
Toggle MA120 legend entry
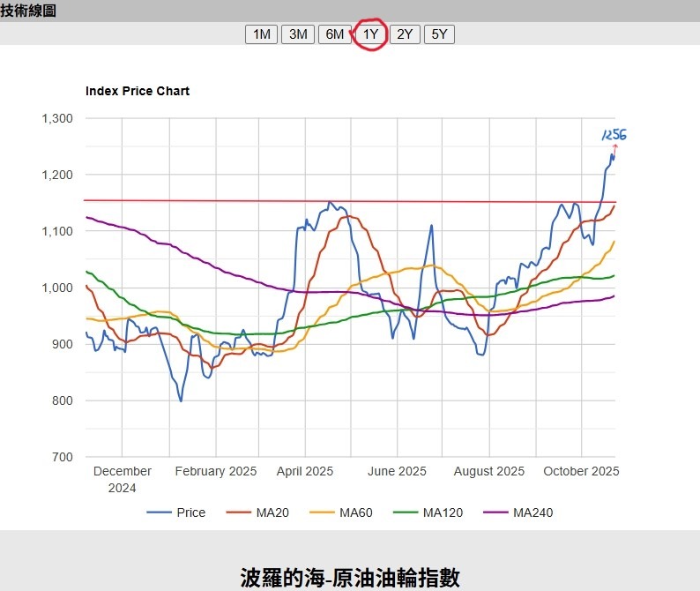(x=428, y=512)
